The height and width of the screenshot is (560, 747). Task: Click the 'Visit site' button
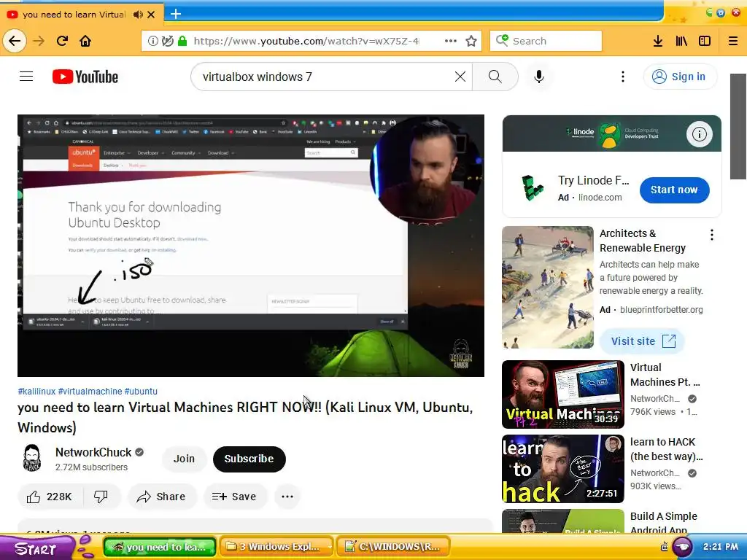pyautogui.click(x=643, y=341)
